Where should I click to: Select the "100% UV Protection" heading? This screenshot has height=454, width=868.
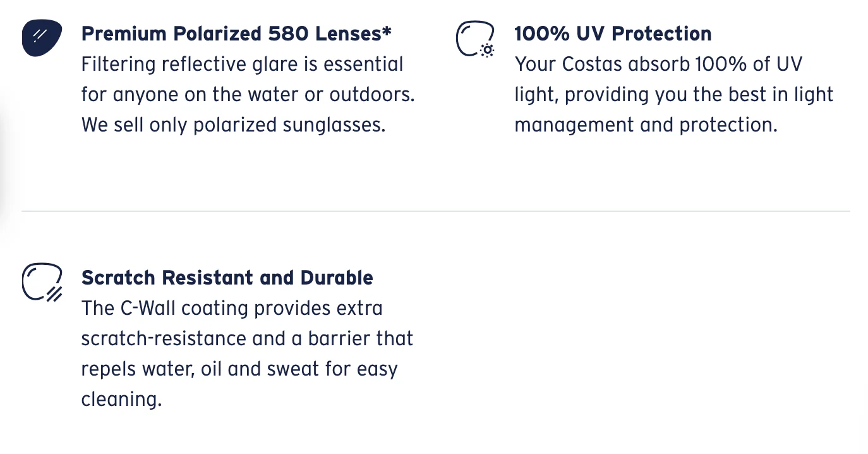[613, 34]
